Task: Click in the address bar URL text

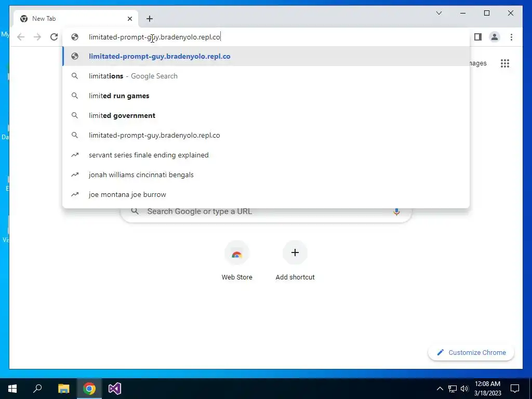Action: coord(155,37)
